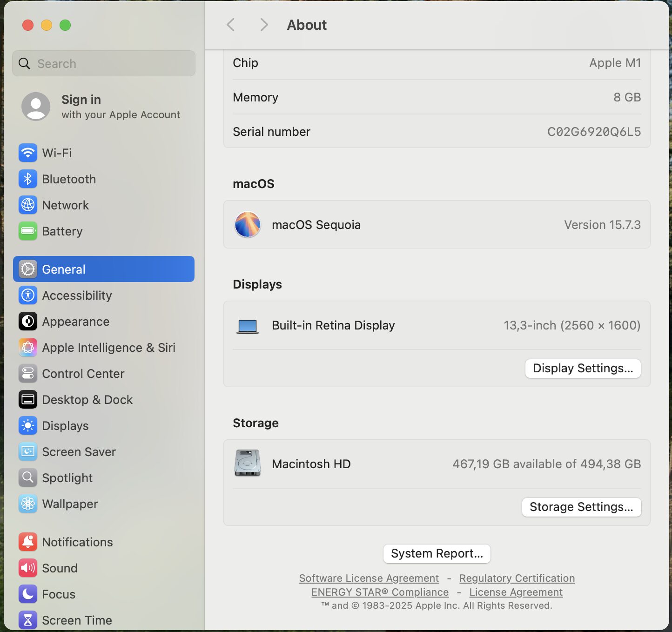Click the System Report… button
672x632 pixels.
pos(437,553)
